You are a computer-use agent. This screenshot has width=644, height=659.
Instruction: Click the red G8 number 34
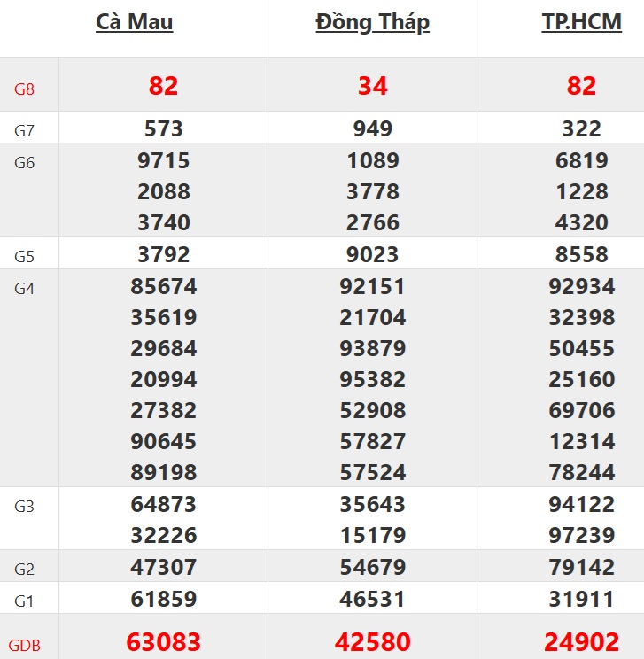[372, 86]
